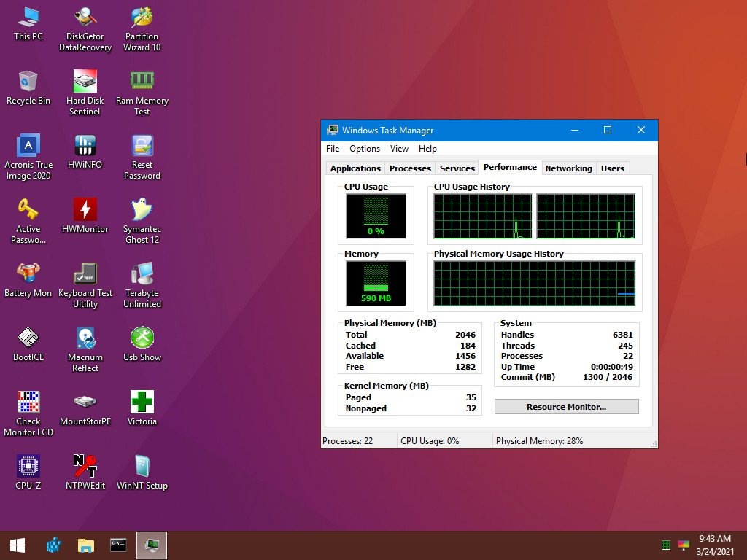
Task: Open the View menu
Action: click(x=399, y=149)
